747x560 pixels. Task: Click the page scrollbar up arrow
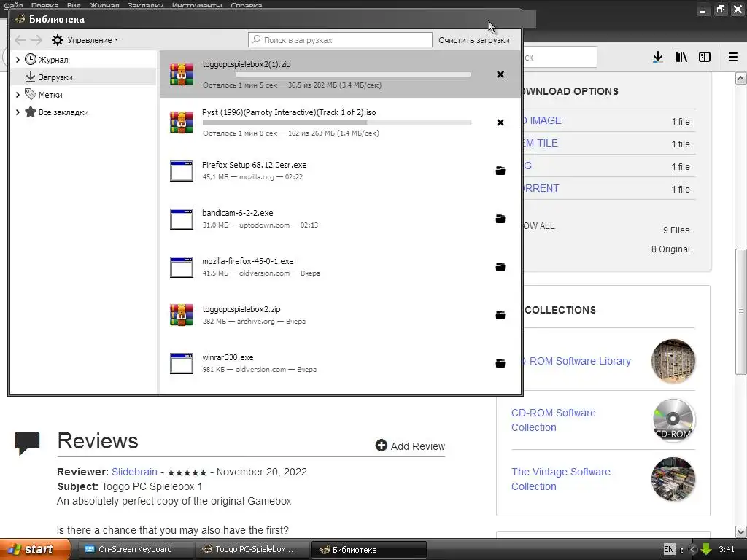tap(741, 78)
